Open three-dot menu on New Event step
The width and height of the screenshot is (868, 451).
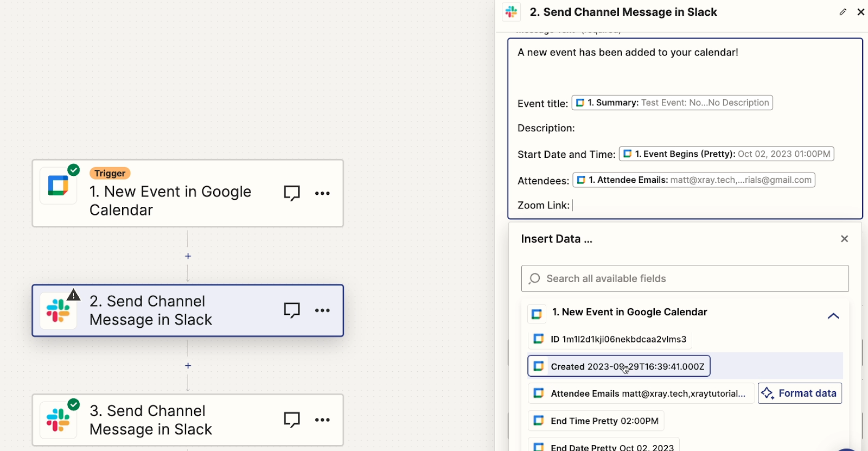(x=322, y=193)
